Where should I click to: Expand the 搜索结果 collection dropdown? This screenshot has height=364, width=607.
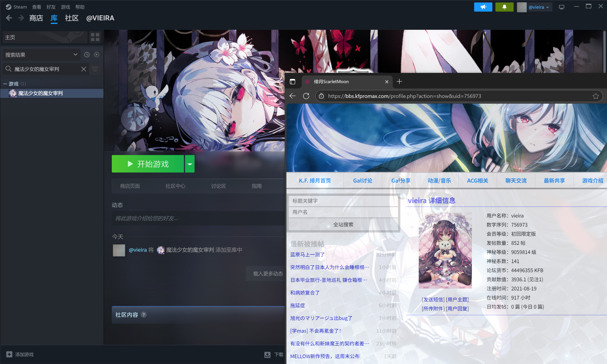pyautogui.click(x=75, y=55)
